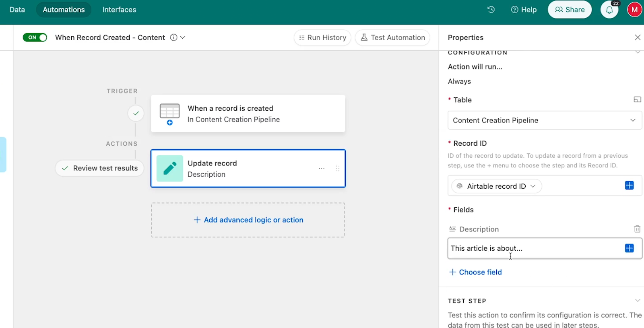
Task: Toggle the automation ON switch off
Action: click(x=35, y=37)
